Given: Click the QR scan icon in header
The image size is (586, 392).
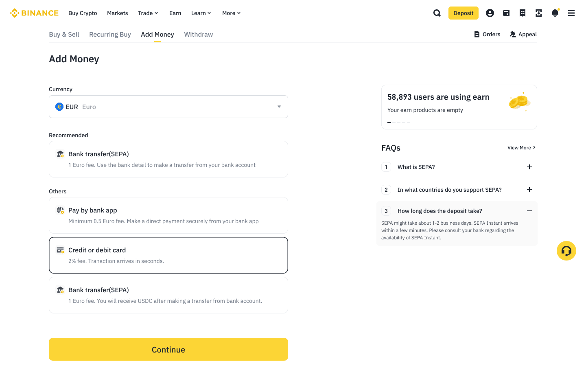Looking at the screenshot, I should click(x=539, y=13).
